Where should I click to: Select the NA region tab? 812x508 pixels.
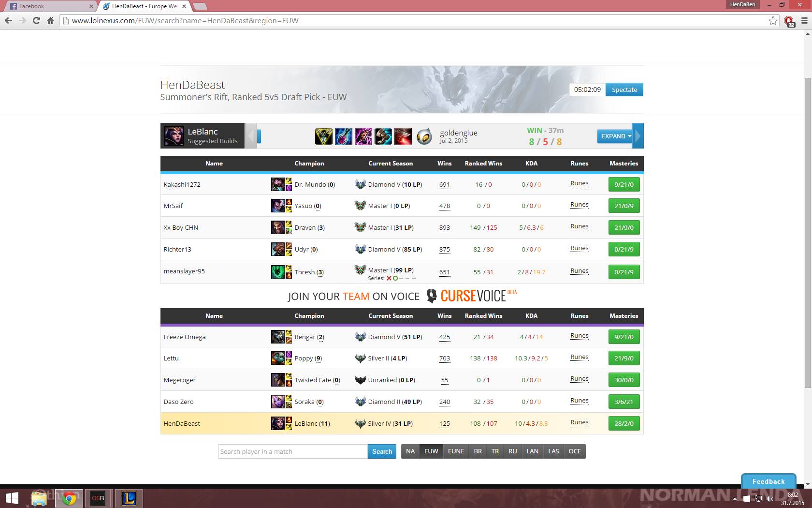coord(410,451)
